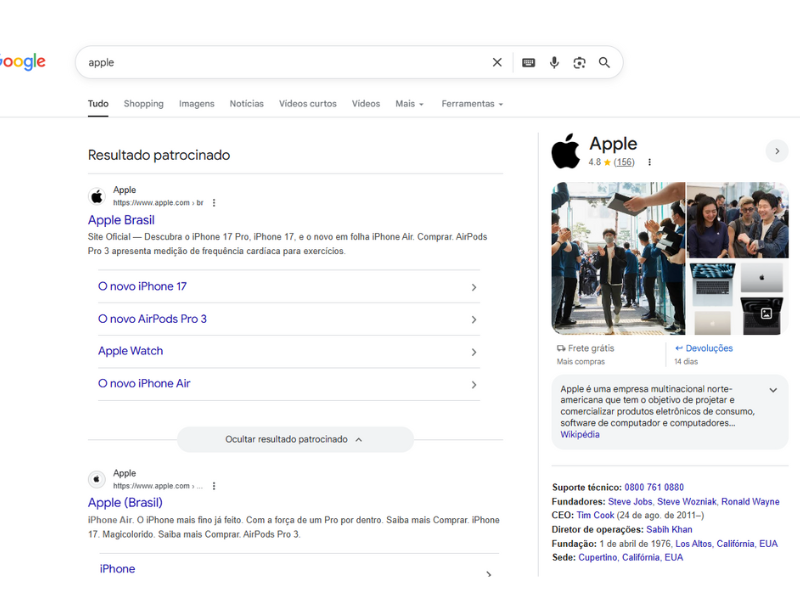
Task: Click the Apple logo in knowledge panel
Action: tap(566, 151)
